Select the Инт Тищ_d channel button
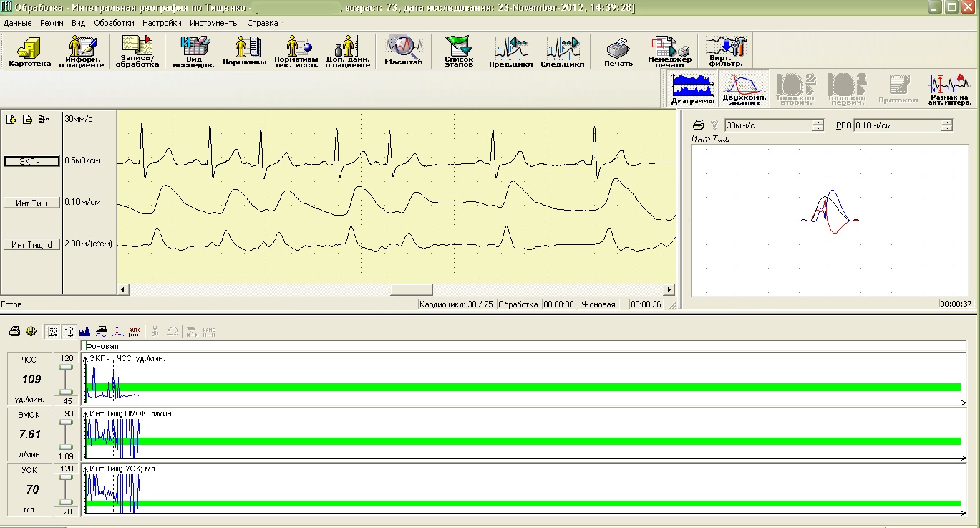The height and width of the screenshot is (528, 980). click(x=32, y=245)
